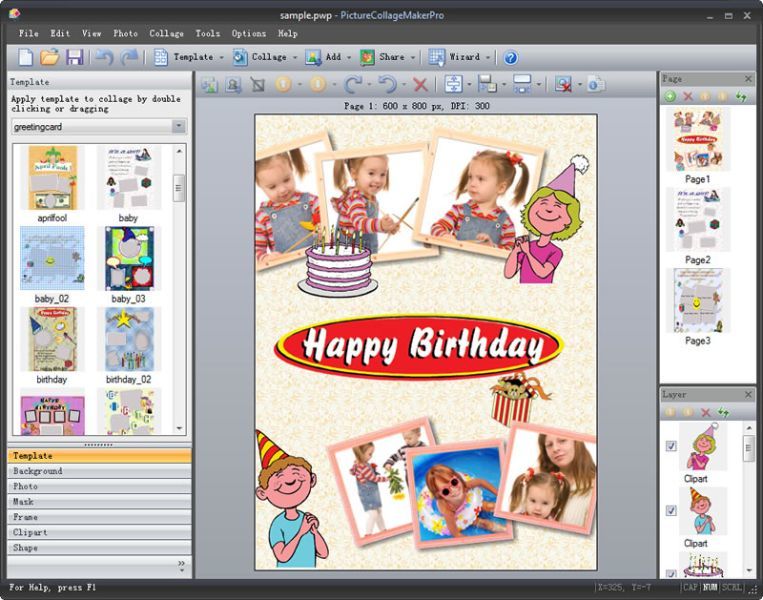The height and width of the screenshot is (600, 763).
Task: Open the Options menu
Action: coord(249,33)
